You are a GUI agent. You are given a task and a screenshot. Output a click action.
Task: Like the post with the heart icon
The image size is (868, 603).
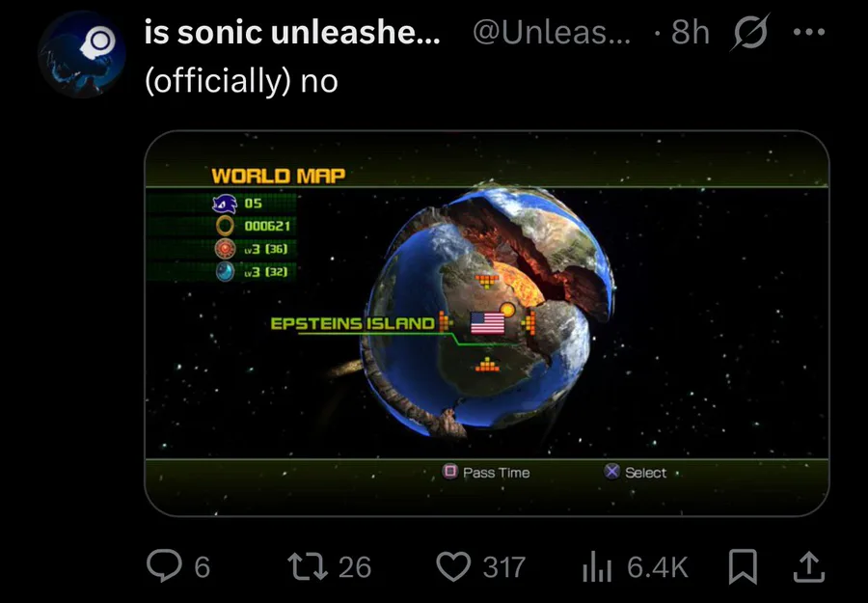[x=453, y=566]
